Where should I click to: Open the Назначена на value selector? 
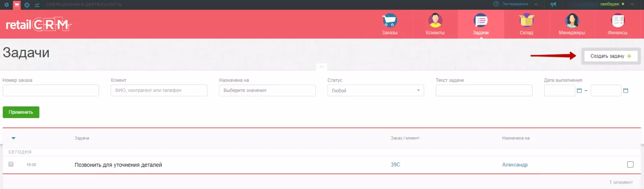click(267, 90)
